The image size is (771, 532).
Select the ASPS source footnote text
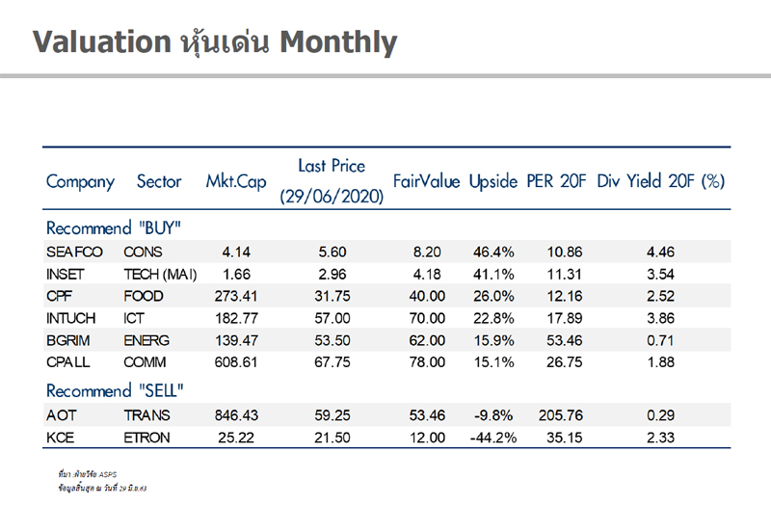click(x=88, y=474)
